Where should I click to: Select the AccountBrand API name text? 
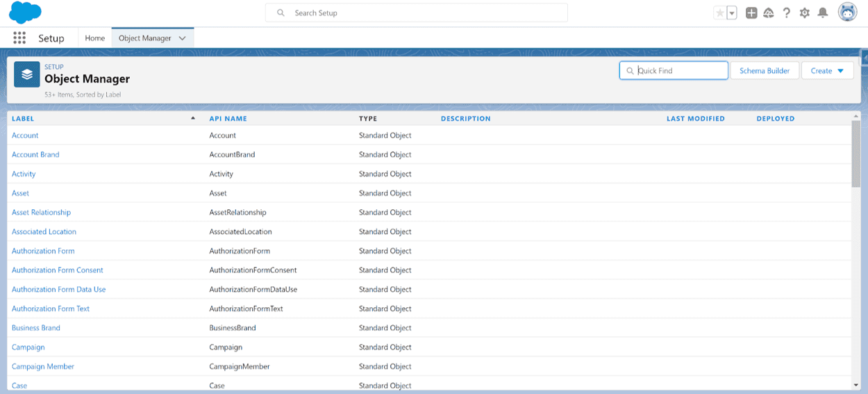pyautogui.click(x=232, y=155)
